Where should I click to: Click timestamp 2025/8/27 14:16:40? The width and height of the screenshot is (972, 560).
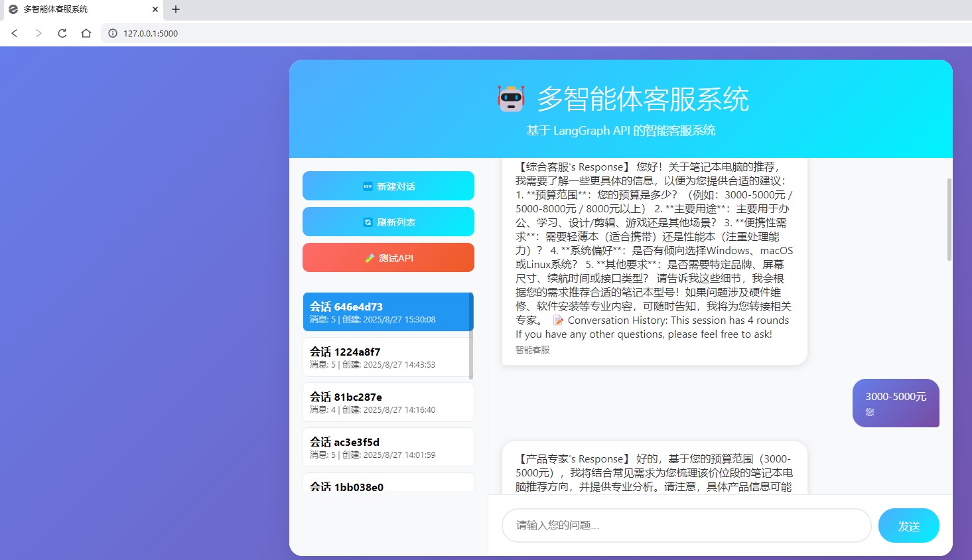399,410
